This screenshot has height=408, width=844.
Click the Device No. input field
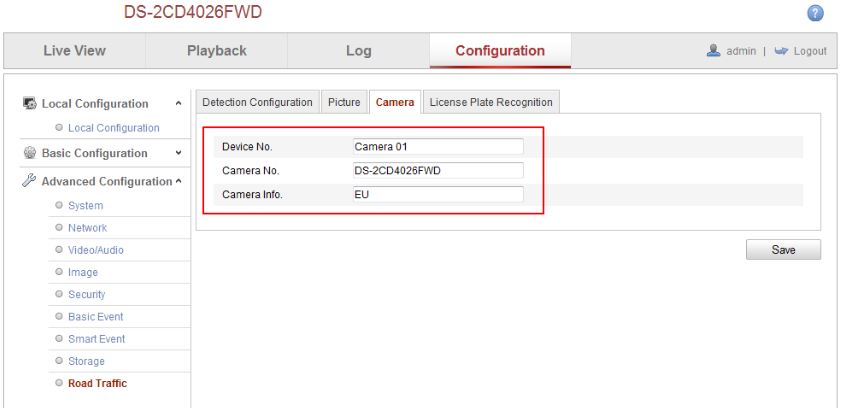click(438, 146)
